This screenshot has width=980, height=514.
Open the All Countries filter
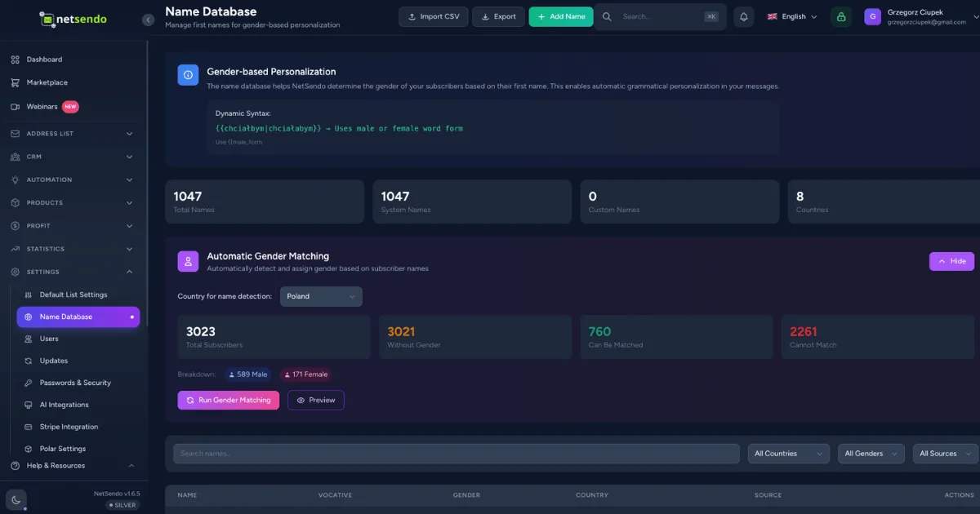(x=788, y=454)
